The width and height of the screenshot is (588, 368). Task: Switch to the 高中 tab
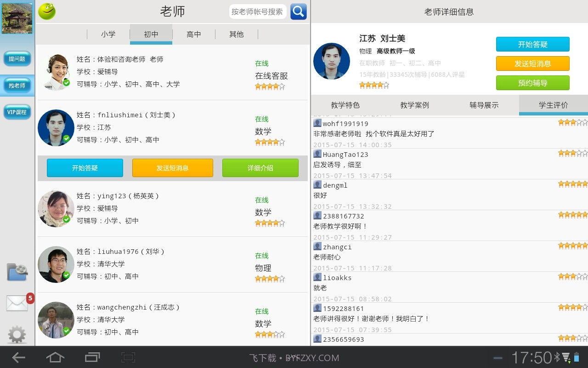point(194,34)
